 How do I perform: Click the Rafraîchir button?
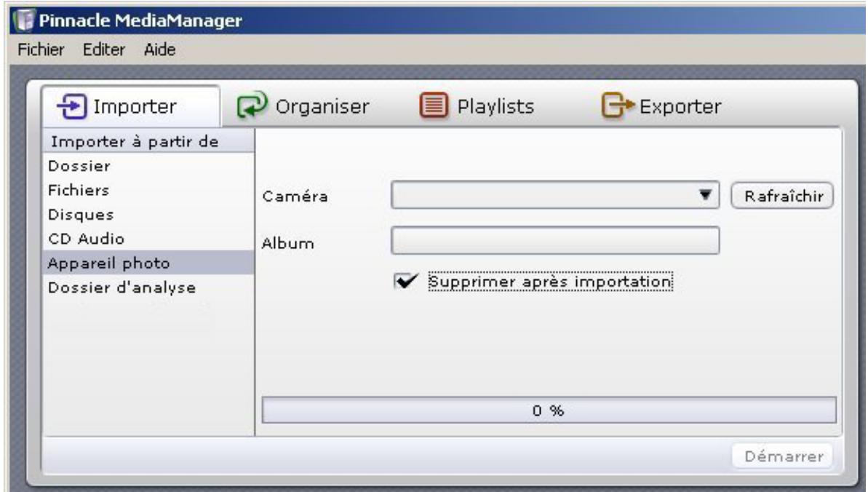click(782, 196)
